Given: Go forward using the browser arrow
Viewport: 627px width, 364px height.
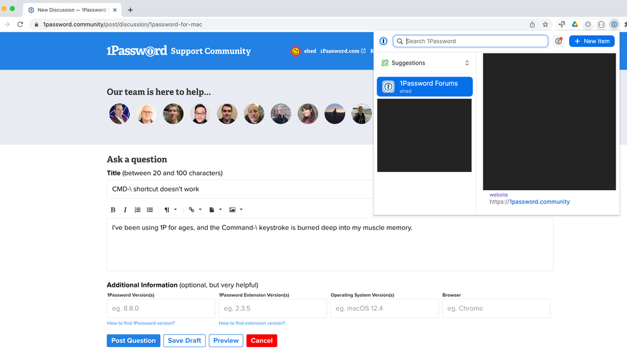Looking at the screenshot, I should pyautogui.click(x=7, y=24).
